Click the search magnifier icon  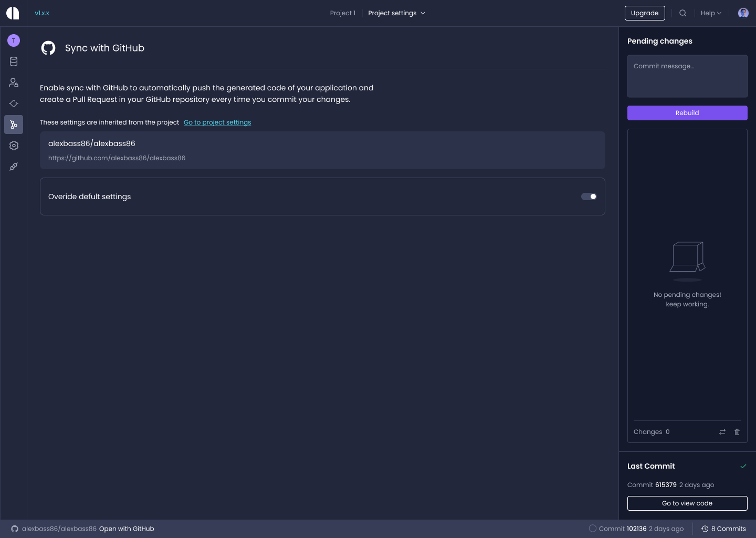[682, 13]
